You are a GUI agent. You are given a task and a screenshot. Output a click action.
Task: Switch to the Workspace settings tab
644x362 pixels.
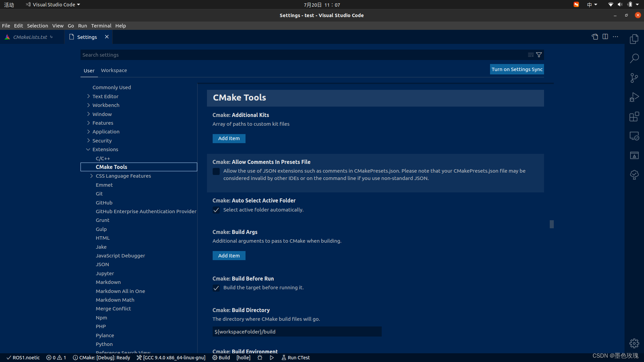pyautogui.click(x=114, y=70)
